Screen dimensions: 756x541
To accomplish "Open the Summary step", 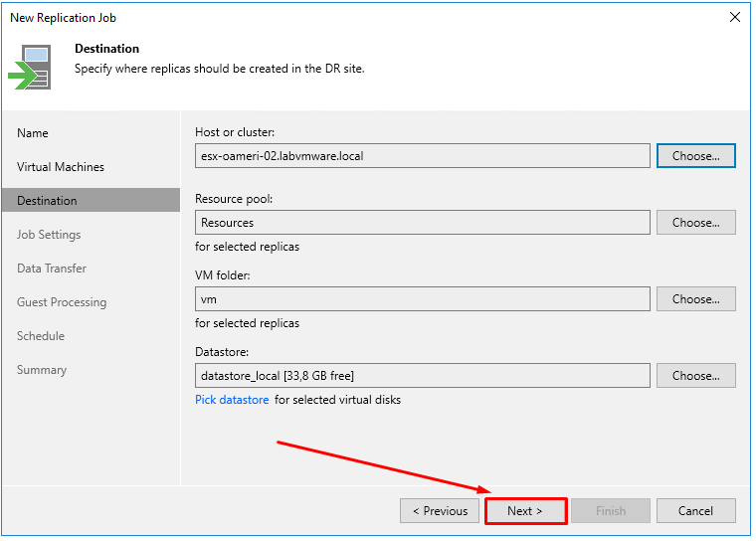I will [42, 370].
